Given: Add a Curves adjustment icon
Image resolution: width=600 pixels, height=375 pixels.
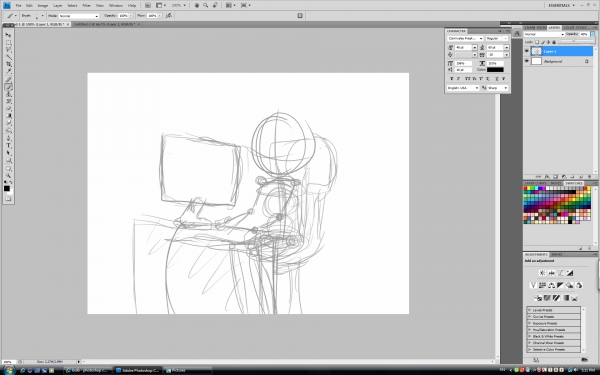Looking at the screenshot, I should coord(561,273).
